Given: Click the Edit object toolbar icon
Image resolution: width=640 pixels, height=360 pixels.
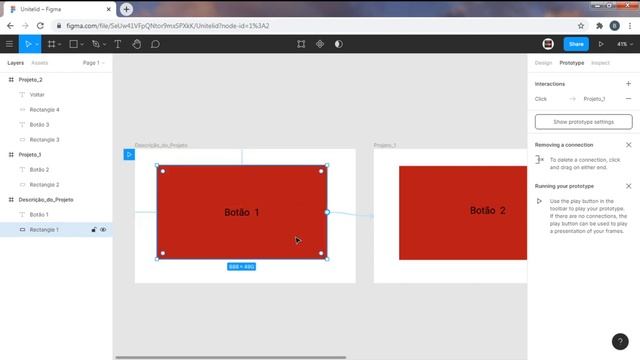Looking at the screenshot, I should pyautogui.click(x=301, y=44).
